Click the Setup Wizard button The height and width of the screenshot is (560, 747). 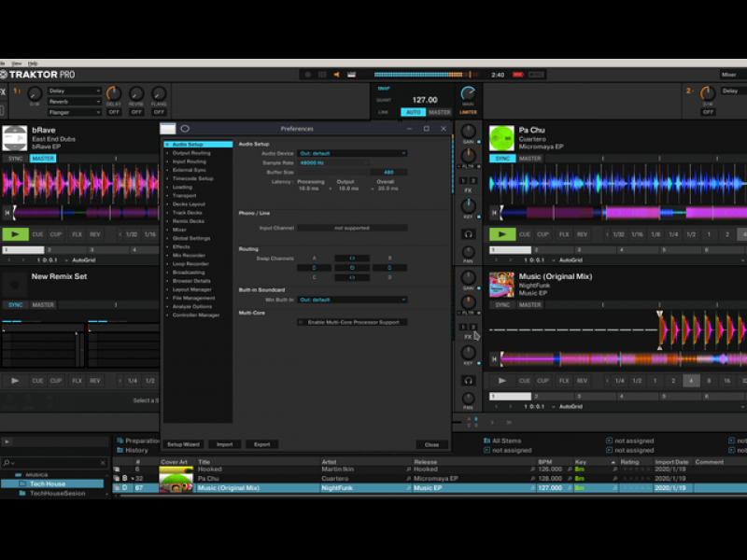click(183, 444)
